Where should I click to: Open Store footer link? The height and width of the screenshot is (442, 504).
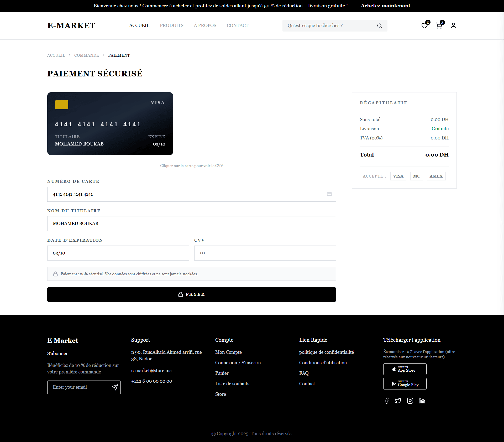pos(220,394)
